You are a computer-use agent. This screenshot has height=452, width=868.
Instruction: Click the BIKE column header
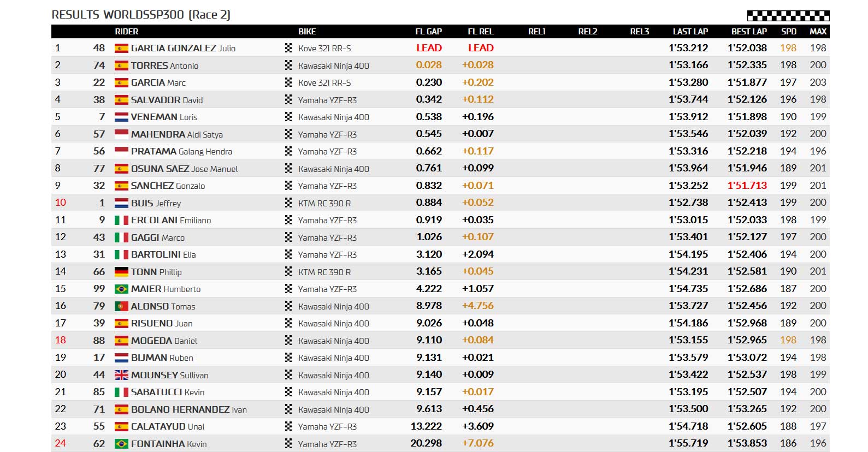(307, 32)
